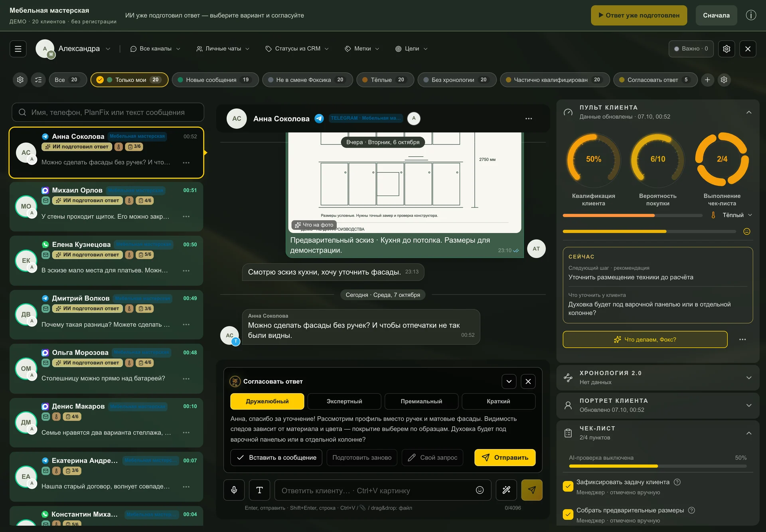Click the Отправить button
This screenshot has width=766, height=532.
click(505, 458)
